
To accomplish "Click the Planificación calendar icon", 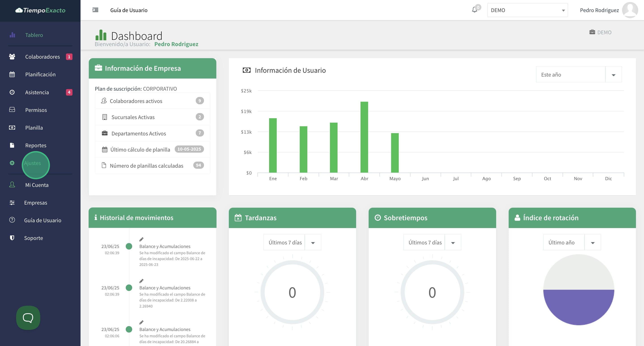I will tap(12, 74).
